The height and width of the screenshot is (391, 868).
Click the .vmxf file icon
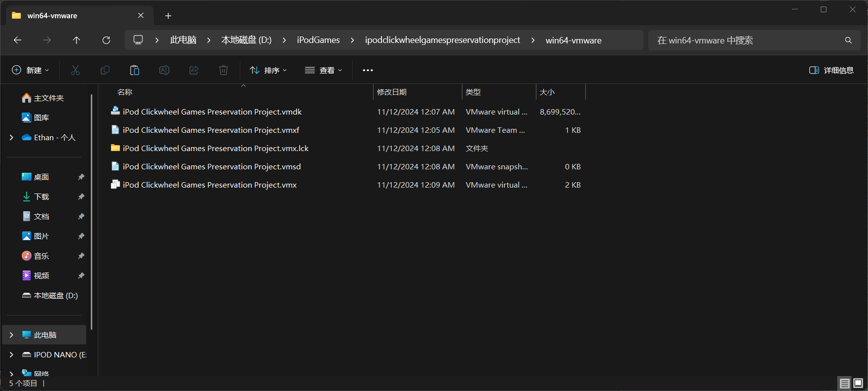click(115, 129)
